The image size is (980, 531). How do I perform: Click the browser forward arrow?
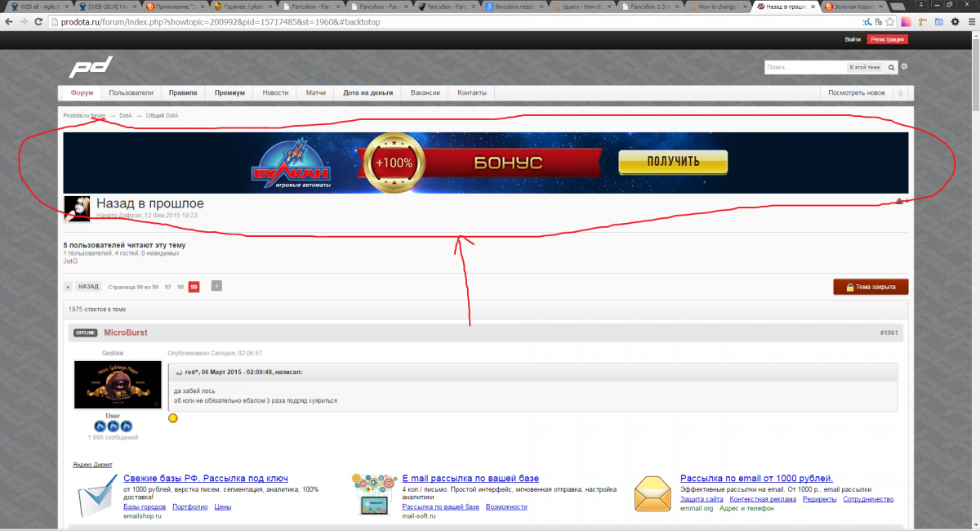coord(24,21)
